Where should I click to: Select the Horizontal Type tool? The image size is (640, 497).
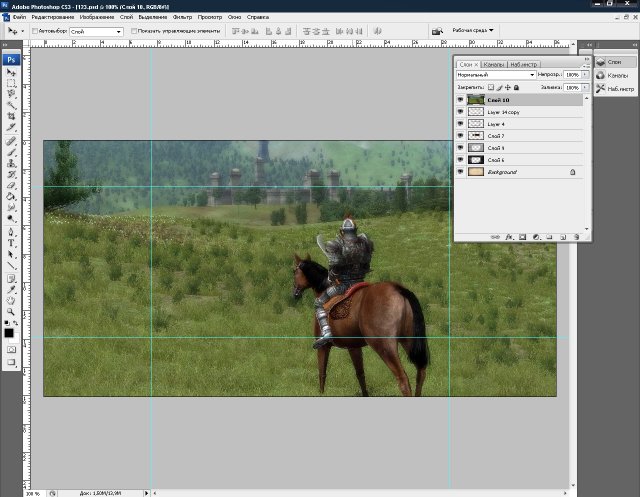click(12, 242)
